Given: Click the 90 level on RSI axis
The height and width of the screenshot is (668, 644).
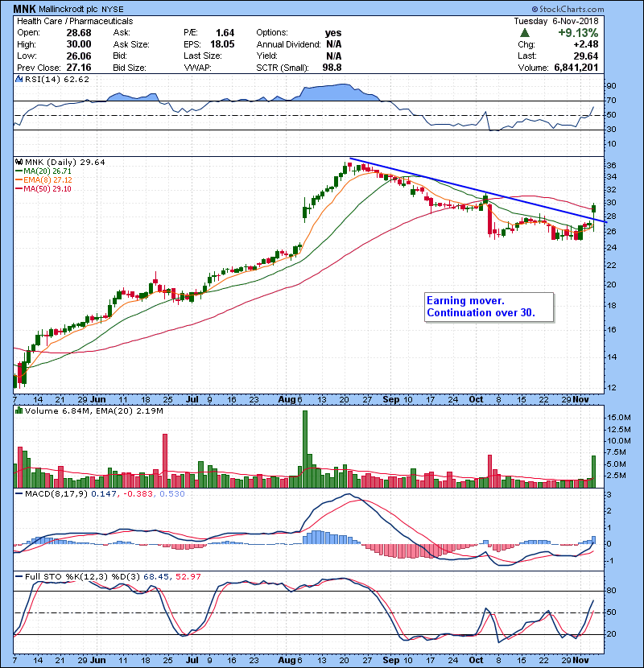Looking at the screenshot, I should tap(611, 86).
